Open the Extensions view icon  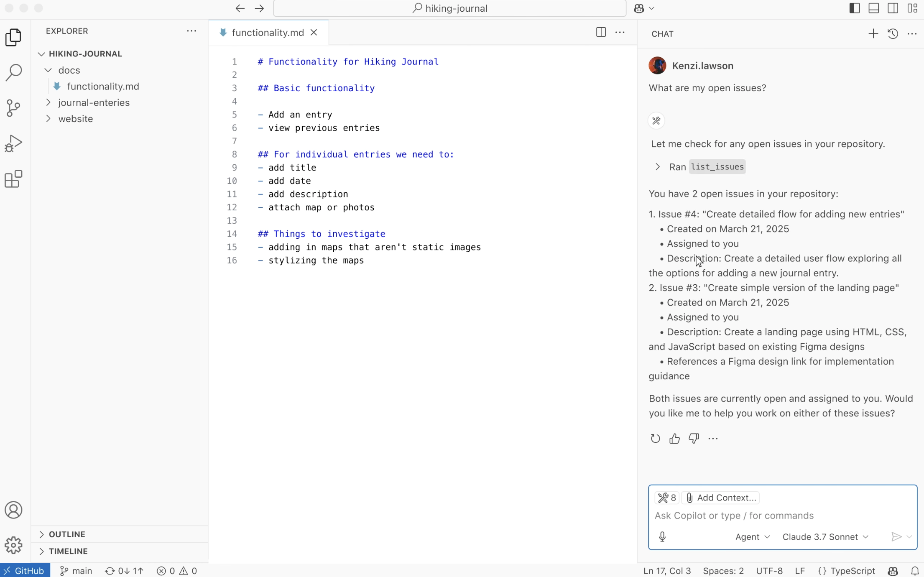(13, 179)
